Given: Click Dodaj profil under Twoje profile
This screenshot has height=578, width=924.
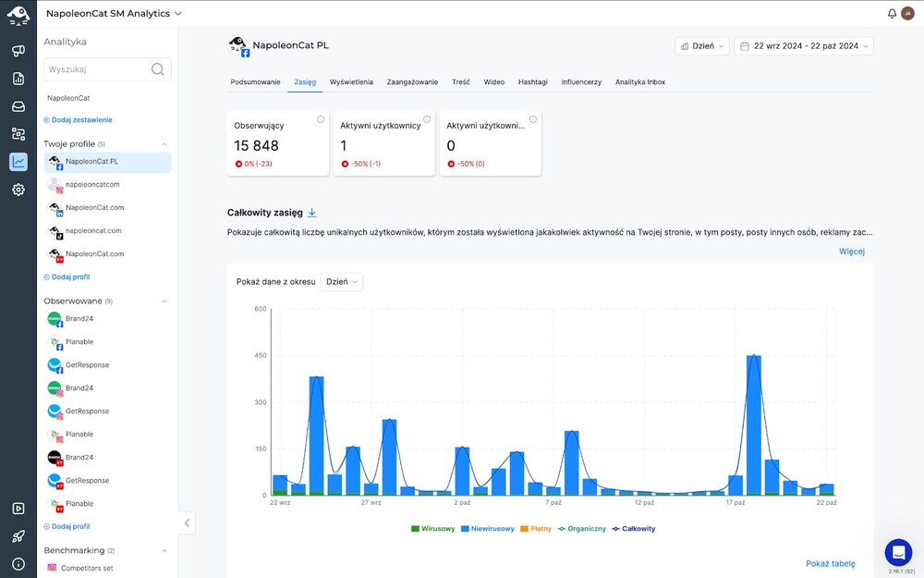Looking at the screenshot, I should [67, 277].
